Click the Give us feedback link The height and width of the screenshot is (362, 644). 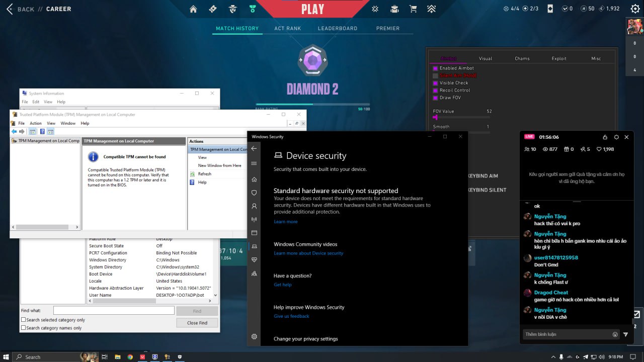[x=291, y=316]
